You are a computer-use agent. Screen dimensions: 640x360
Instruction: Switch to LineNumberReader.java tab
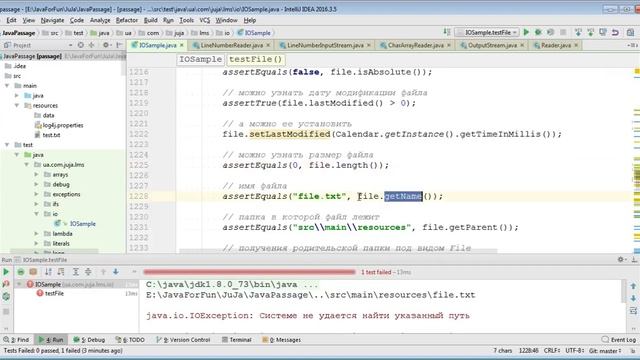(x=231, y=45)
